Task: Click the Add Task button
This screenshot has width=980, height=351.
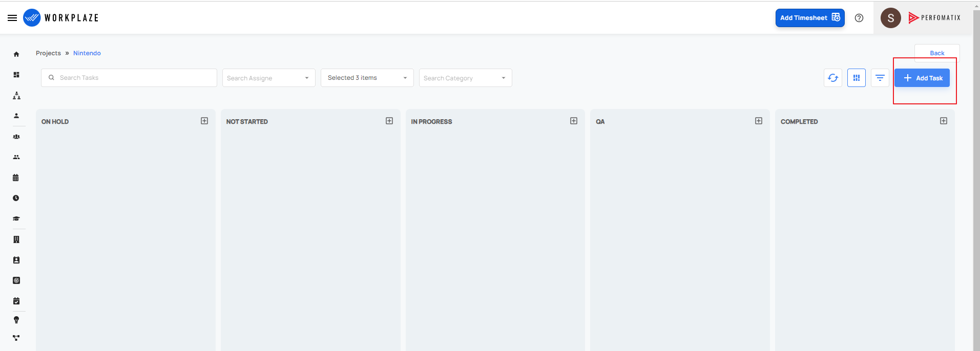Action: 922,78
